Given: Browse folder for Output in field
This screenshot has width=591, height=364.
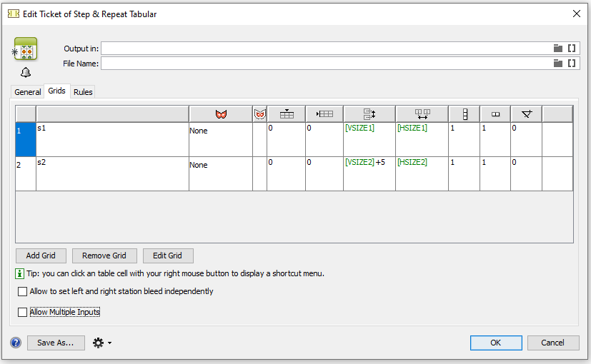Looking at the screenshot, I should tap(558, 49).
